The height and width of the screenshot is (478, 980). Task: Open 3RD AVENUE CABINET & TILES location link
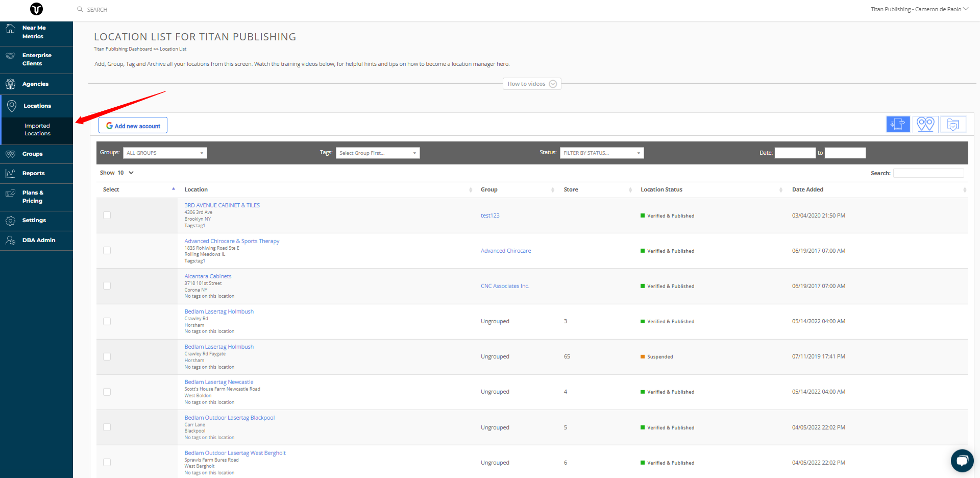(x=222, y=205)
